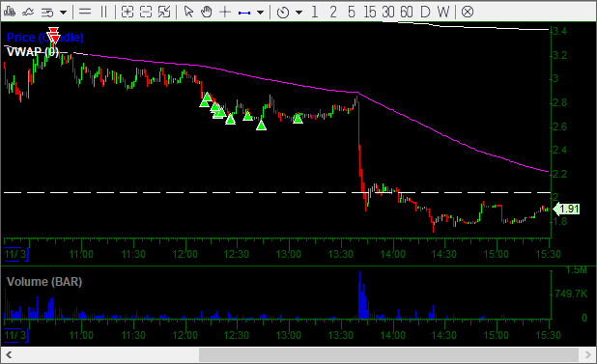This screenshot has height=364, width=597.
Task: Switch to daily interval D
Action: point(425,13)
